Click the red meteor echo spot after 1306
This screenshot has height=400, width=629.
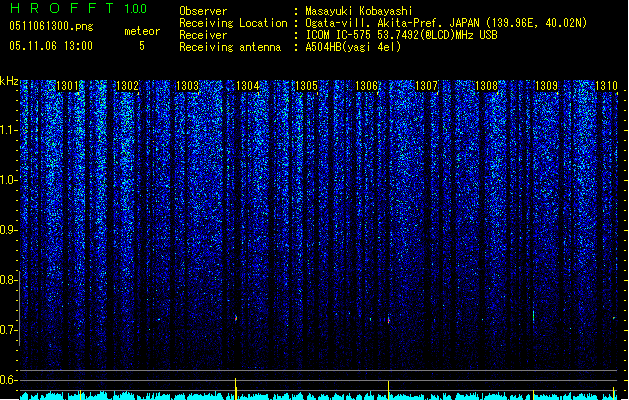(x=388, y=319)
